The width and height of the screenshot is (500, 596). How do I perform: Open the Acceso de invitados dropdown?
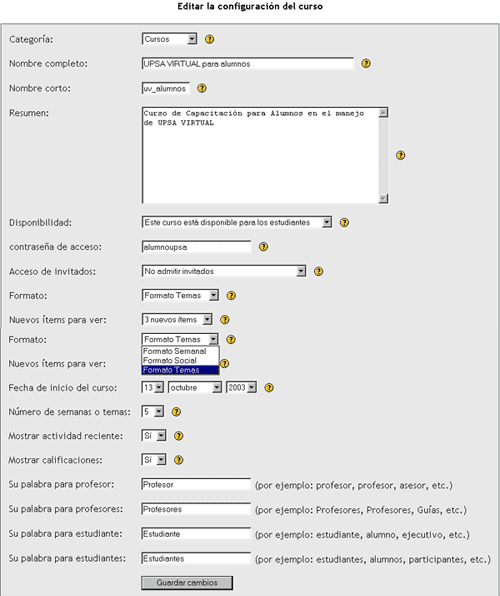click(x=224, y=271)
